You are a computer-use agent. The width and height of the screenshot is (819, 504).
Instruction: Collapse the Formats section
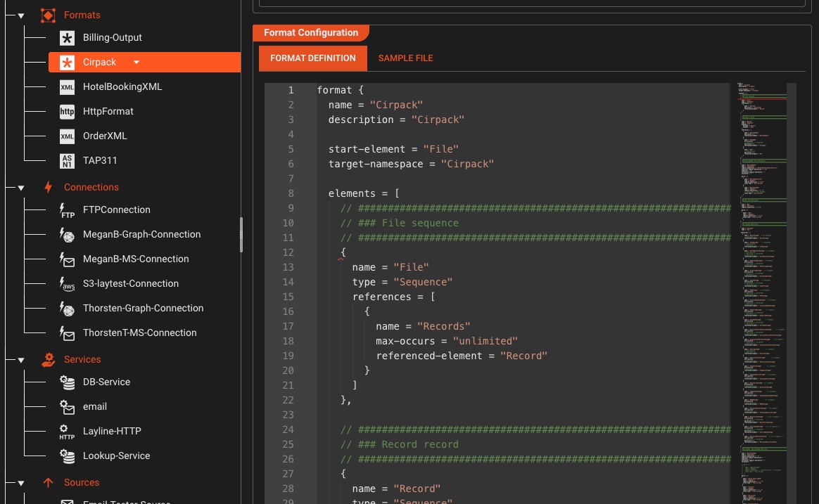pos(20,15)
